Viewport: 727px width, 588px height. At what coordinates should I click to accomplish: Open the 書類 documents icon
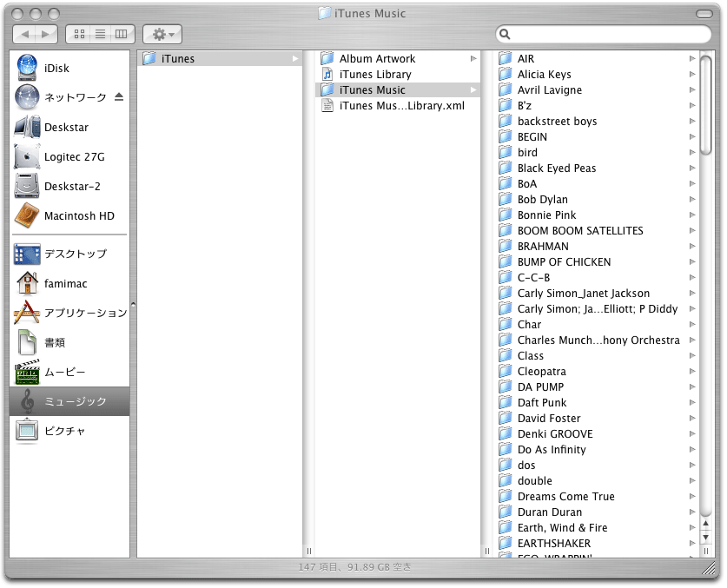click(27, 342)
